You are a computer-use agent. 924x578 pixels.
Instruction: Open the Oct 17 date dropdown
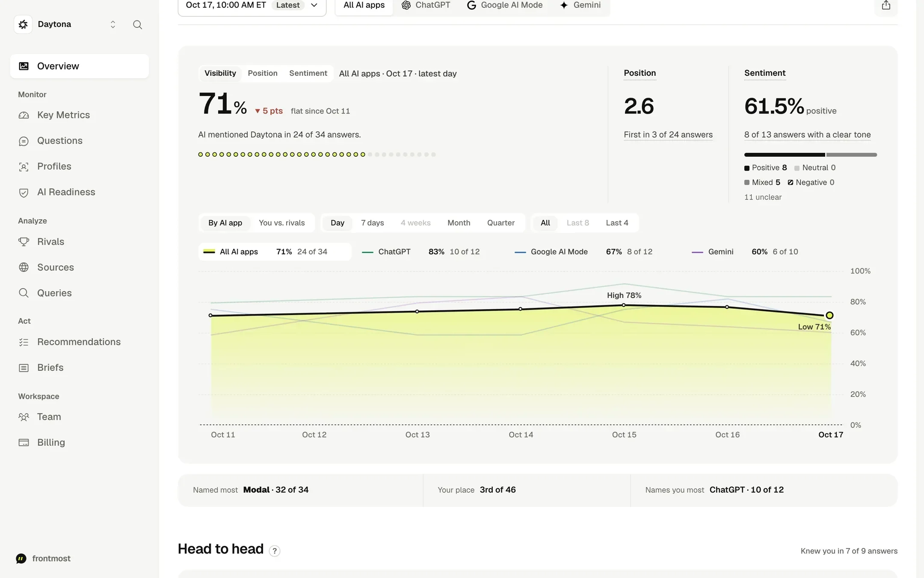pyautogui.click(x=252, y=6)
